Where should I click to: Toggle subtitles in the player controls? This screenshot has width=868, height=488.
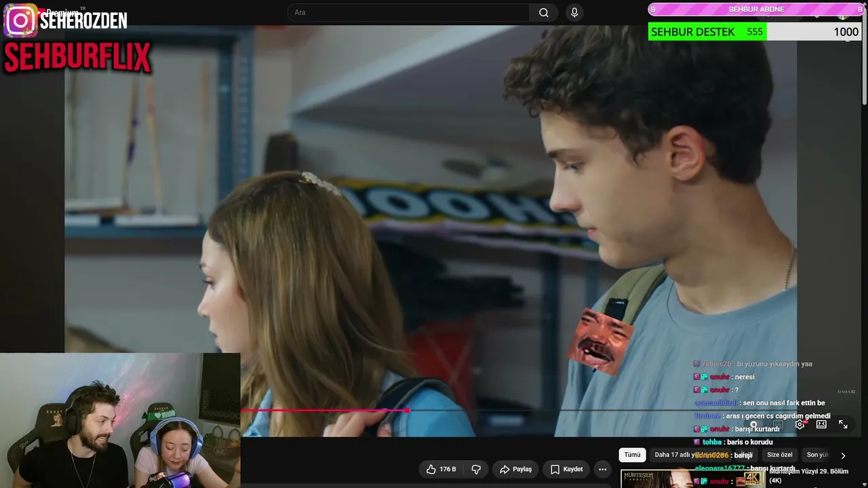tap(778, 424)
